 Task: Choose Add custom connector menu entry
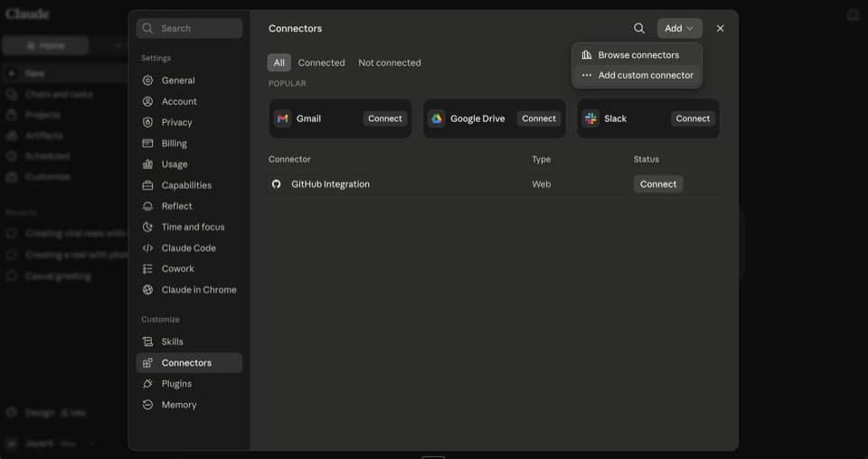(637, 75)
